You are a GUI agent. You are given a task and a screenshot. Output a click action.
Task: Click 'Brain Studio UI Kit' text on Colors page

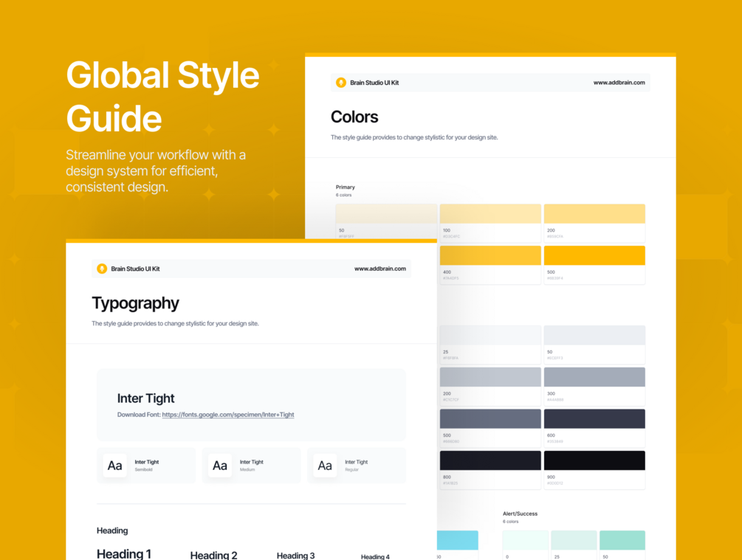374,83
